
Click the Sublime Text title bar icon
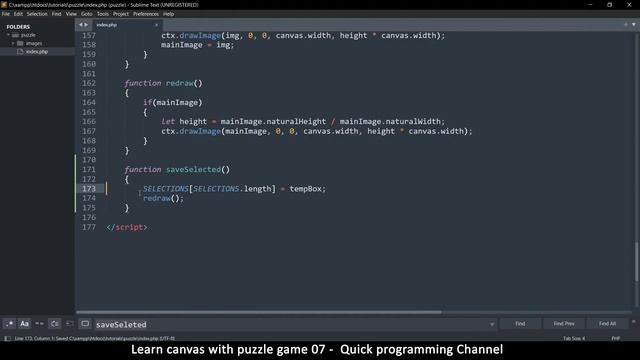pyautogui.click(x=4, y=5)
